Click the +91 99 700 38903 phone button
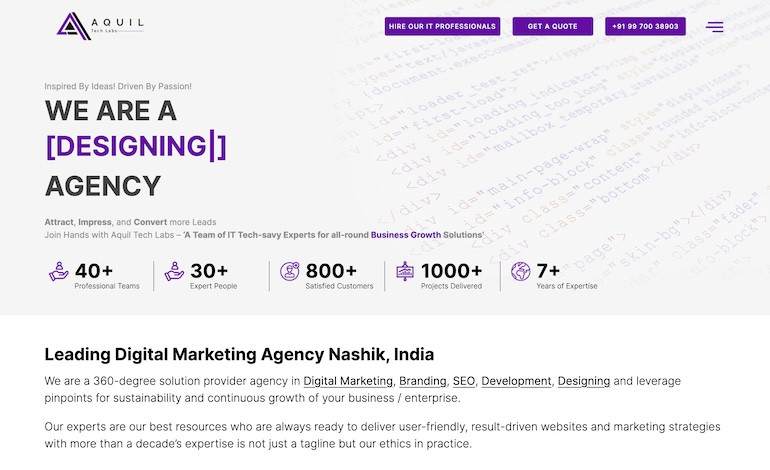770x470 pixels. coord(645,27)
